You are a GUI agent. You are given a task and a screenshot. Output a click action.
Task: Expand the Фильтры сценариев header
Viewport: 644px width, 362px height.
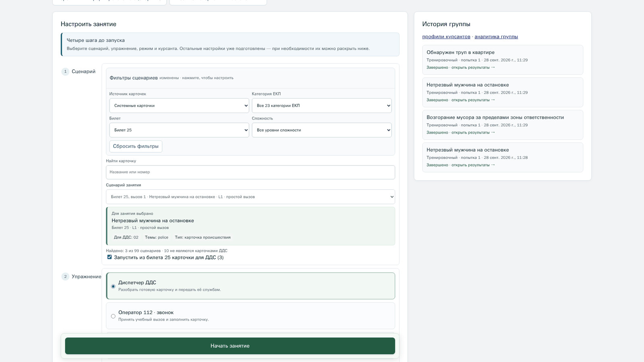click(x=250, y=78)
